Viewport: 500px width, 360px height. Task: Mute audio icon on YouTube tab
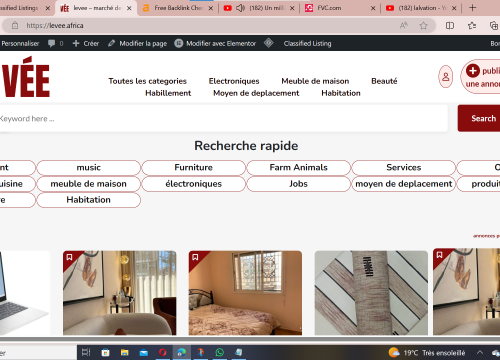(240, 8)
